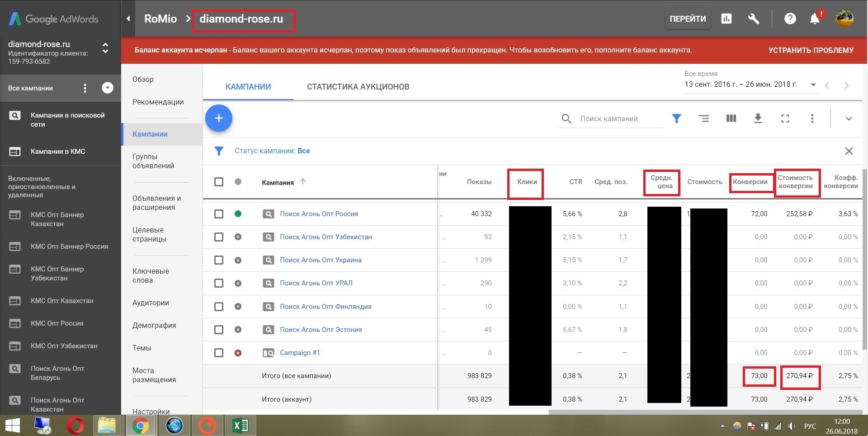Viewport: 868px width, 436px height.
Task: Check the Поиск Агонь Опт Финляндия row checkbox
Action: click(219, 307)
